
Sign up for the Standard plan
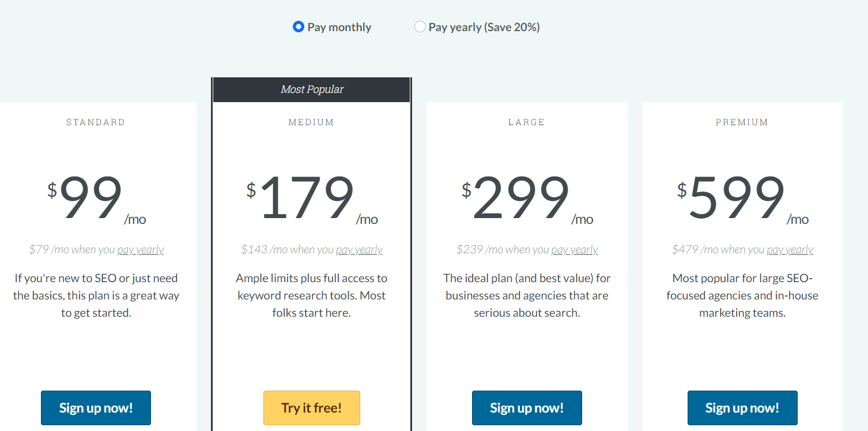(96, 408)
